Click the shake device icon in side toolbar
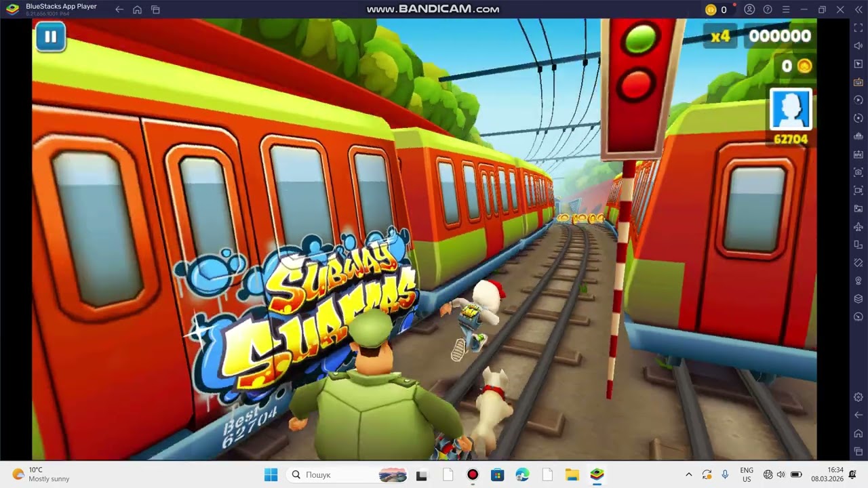The height and width of the screenshot is (488, 868). (859, 262)
